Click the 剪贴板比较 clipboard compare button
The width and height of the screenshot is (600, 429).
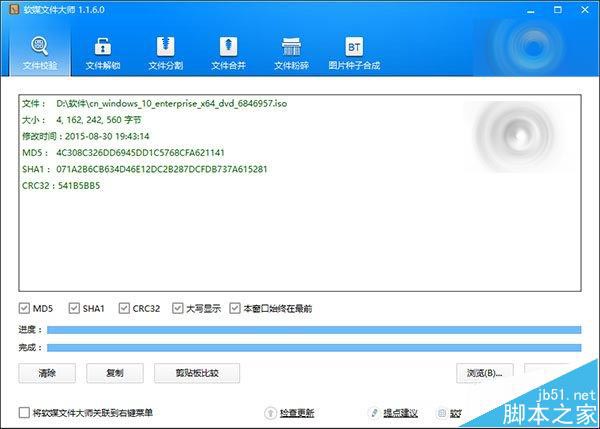[199, 373]
